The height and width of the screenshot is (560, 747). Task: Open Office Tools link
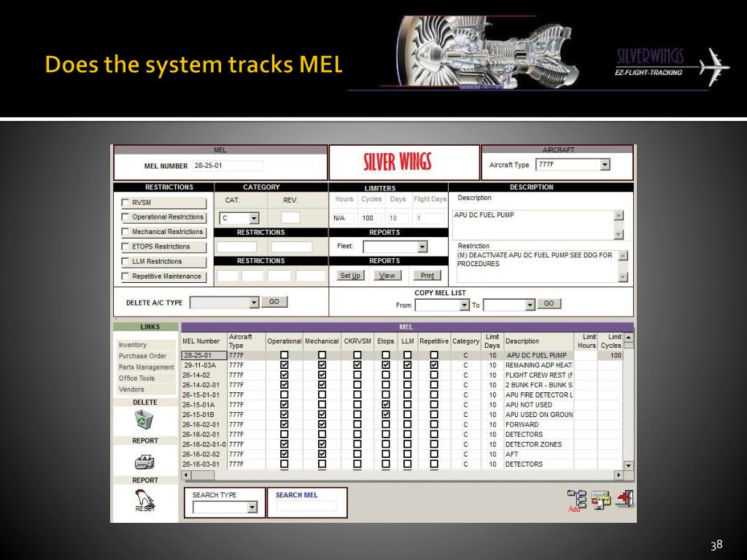136,378
